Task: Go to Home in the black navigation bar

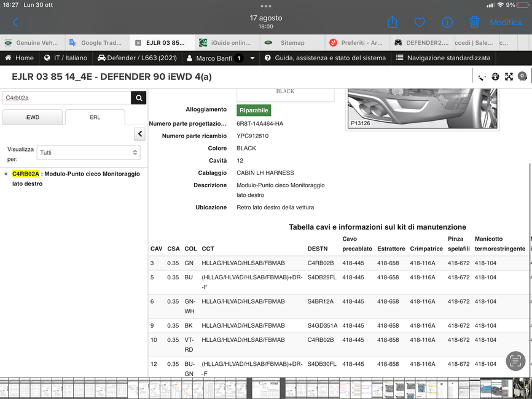Action: click(x=19, y=58)
